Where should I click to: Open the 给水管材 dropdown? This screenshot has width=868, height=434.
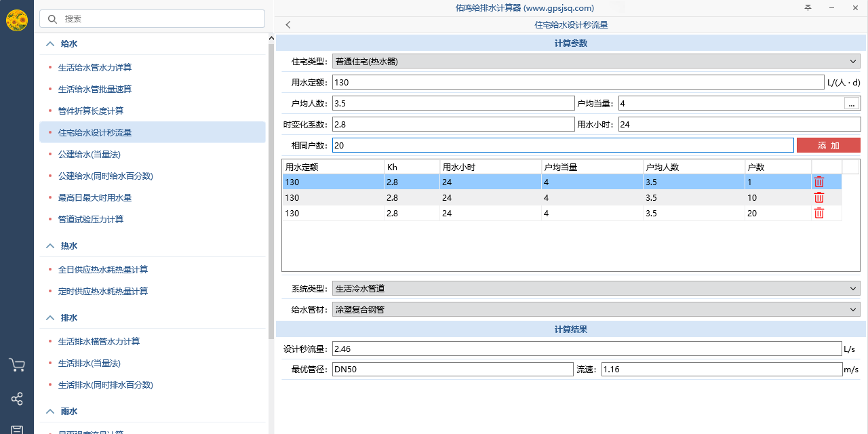tap(596, 309)
